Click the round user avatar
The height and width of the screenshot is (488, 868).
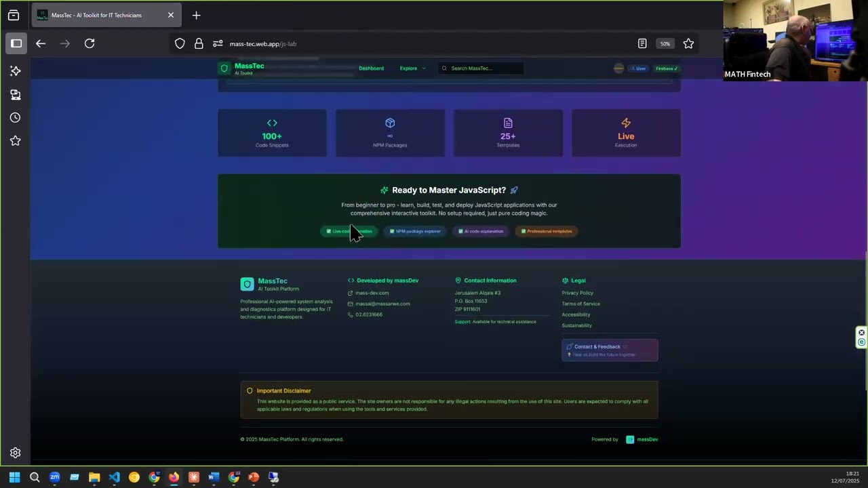618,68
